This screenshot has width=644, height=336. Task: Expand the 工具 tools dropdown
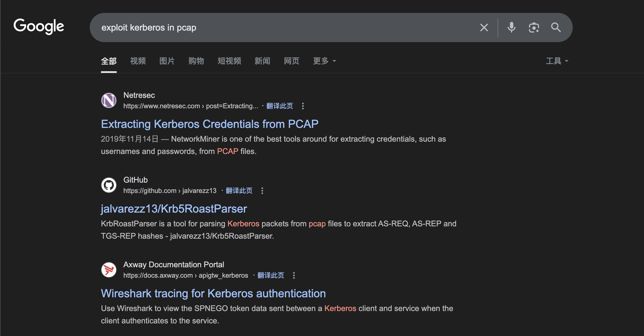coord(557,61)
